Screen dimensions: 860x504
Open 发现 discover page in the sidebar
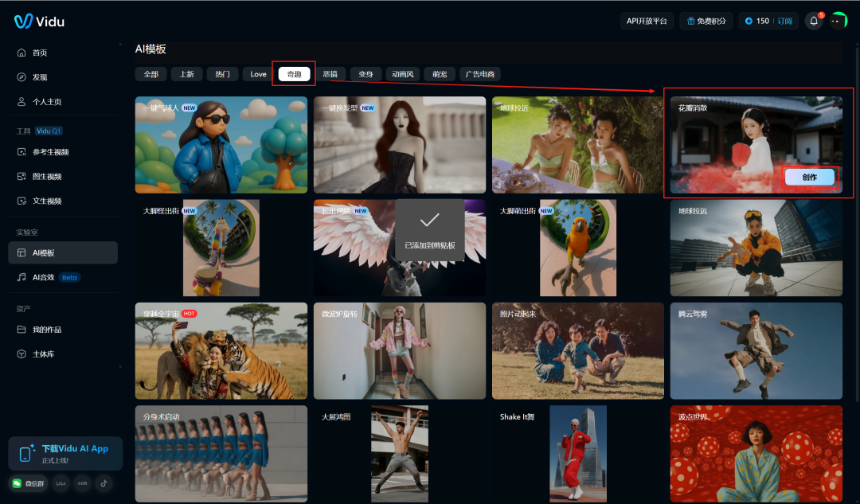(x=40, y=77)
